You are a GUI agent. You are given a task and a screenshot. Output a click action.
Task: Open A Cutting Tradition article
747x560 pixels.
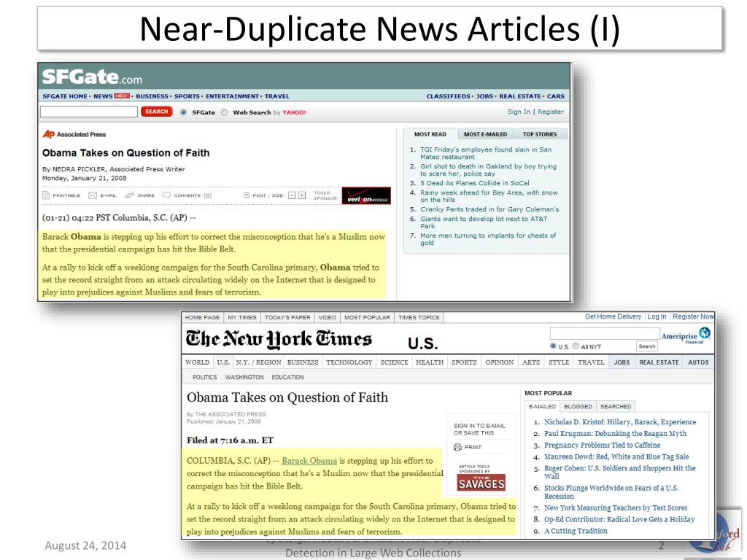(x=576, y=531)
